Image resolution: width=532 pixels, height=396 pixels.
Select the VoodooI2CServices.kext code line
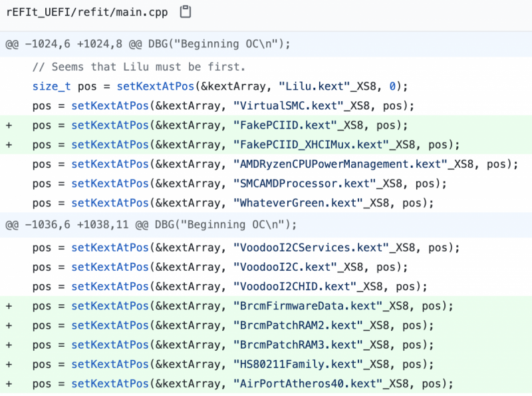coord(246,248)
